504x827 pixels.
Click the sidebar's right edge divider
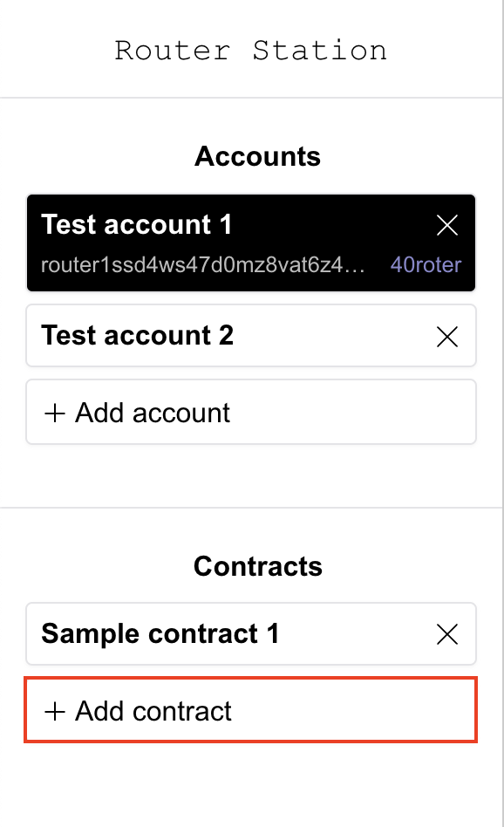coord(502,413)
